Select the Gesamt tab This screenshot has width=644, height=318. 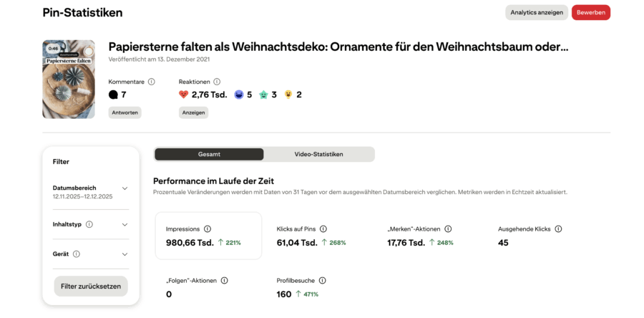pos(209,154)
